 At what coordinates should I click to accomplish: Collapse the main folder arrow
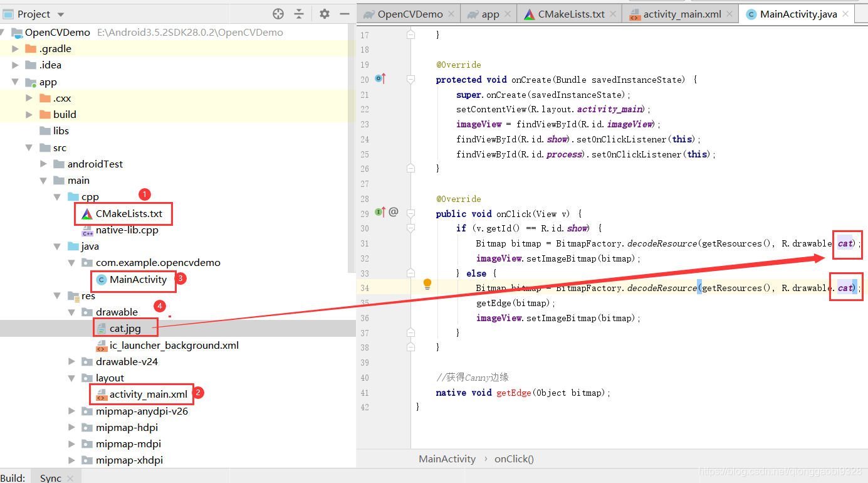click(43, 181)
